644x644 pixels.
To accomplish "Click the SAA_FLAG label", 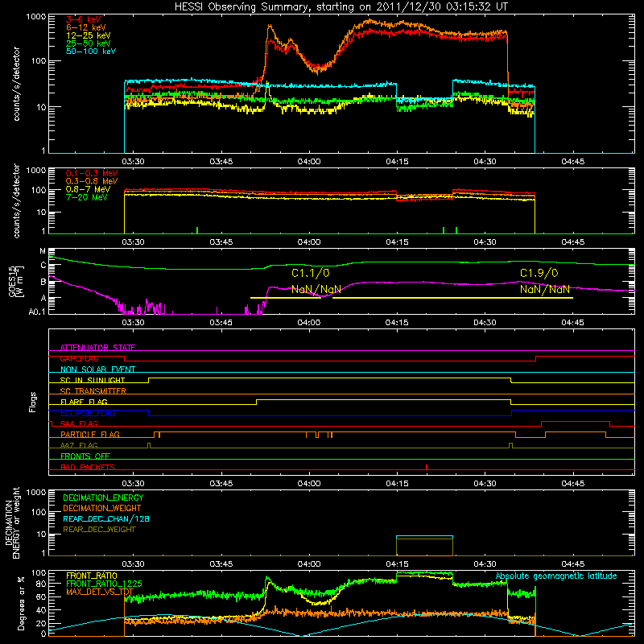I will click(x=79, y=423).
